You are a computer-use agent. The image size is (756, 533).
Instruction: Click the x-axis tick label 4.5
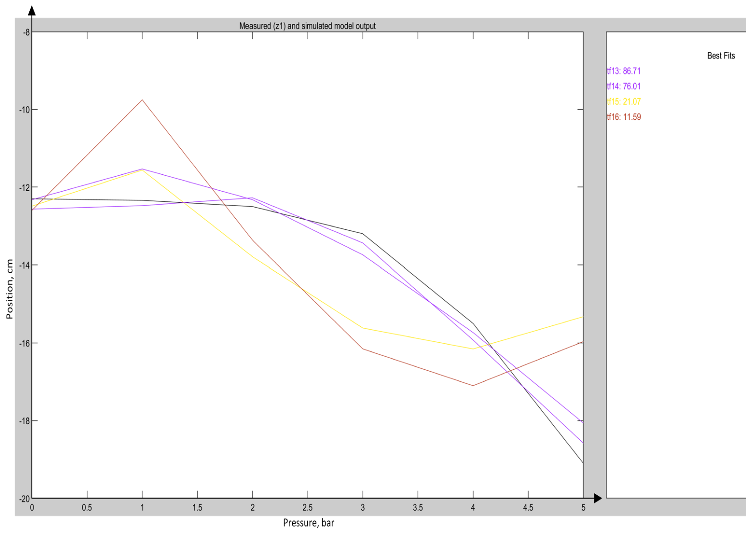[528, 508]
